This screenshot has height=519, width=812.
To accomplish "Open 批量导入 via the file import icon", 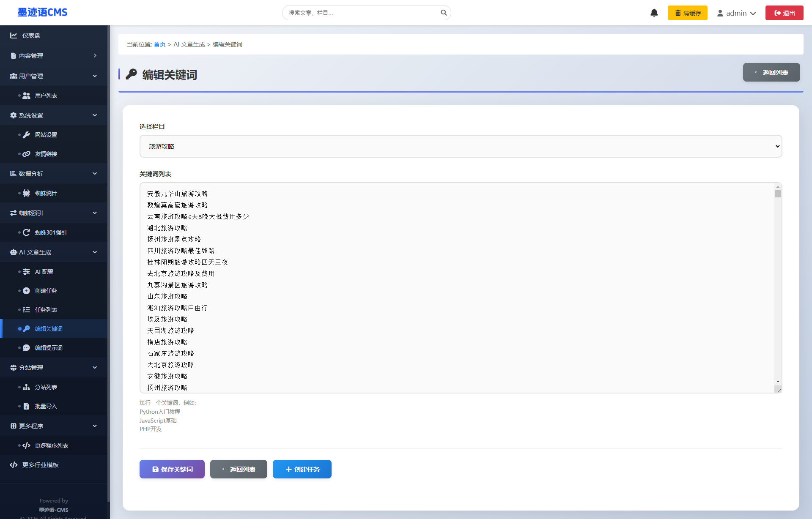I will pyautogui.click(x=27, y=406).
